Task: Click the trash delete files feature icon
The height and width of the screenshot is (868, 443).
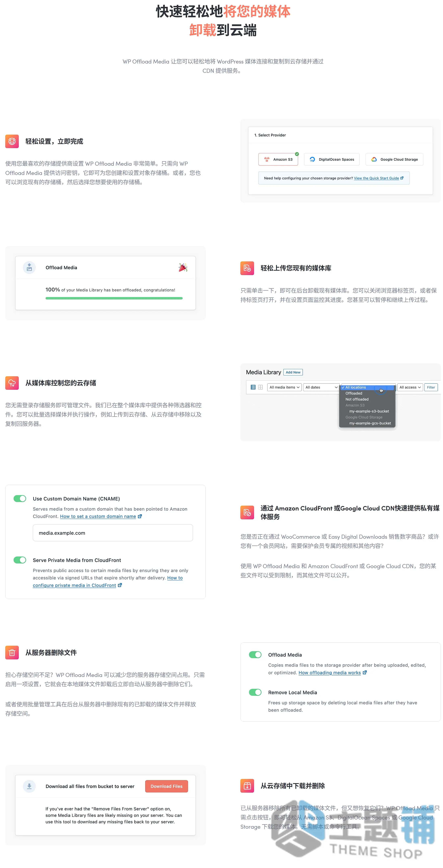Action: pos(12,653)
